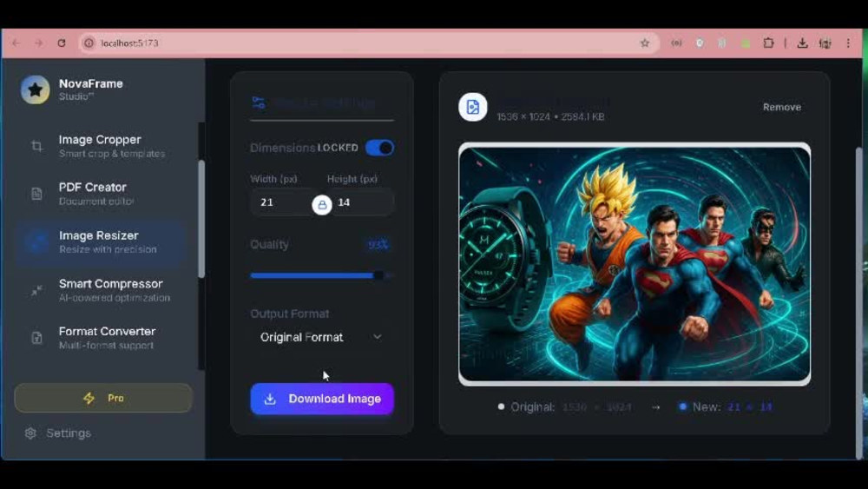
Task: Click the sidebar scrollbar
Action: pos(201,219)
